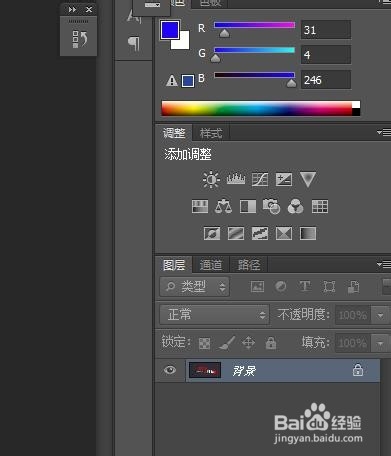
Task: Toggle filter for type layers
Action: [305, 286]
